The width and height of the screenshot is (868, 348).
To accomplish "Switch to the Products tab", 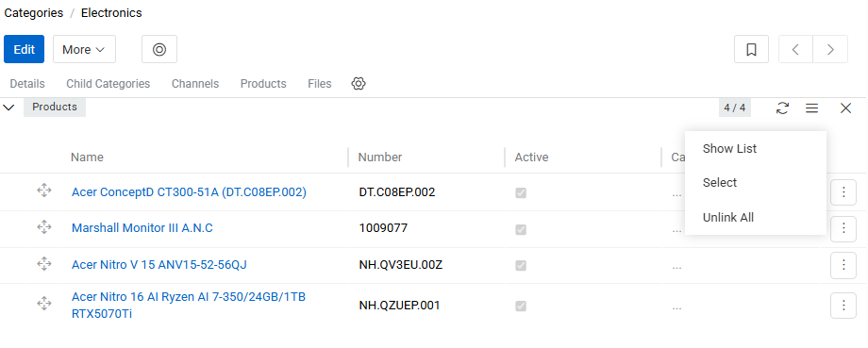I will (x=263, y=84).
